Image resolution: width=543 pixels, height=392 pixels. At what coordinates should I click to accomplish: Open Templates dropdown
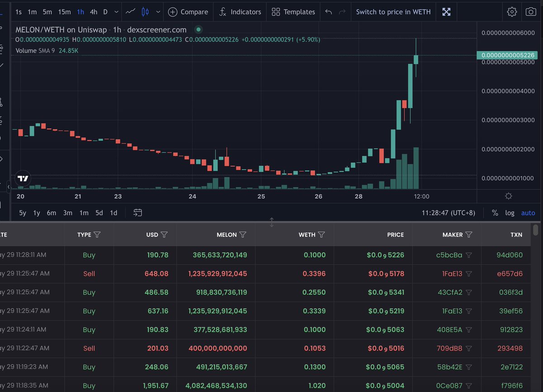(293, 12)
